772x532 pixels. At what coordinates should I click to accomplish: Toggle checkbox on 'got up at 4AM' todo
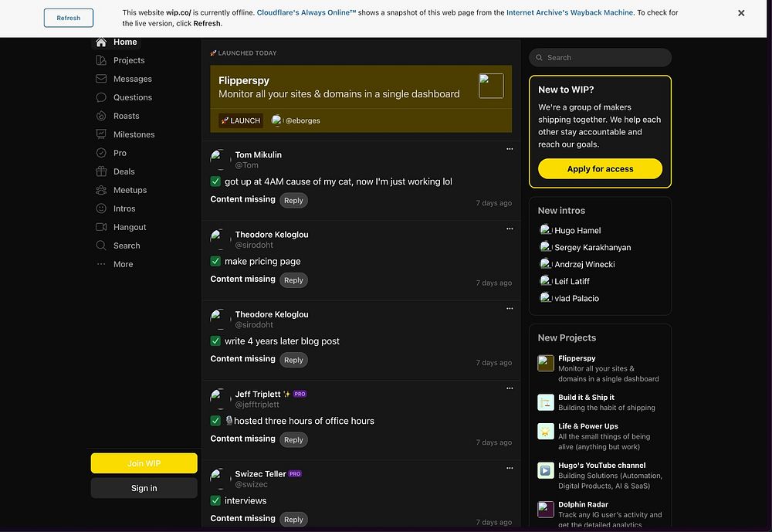pyautogui.click(x=215, y=181)
